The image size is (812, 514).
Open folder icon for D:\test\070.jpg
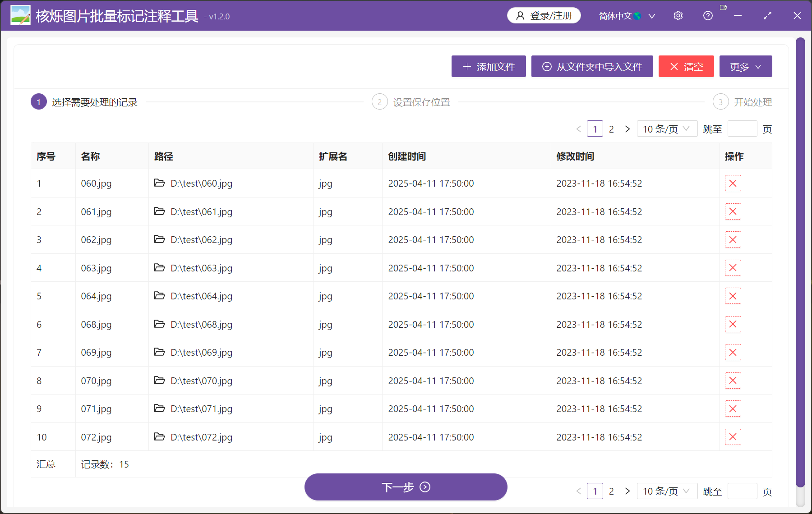[159, 380]
